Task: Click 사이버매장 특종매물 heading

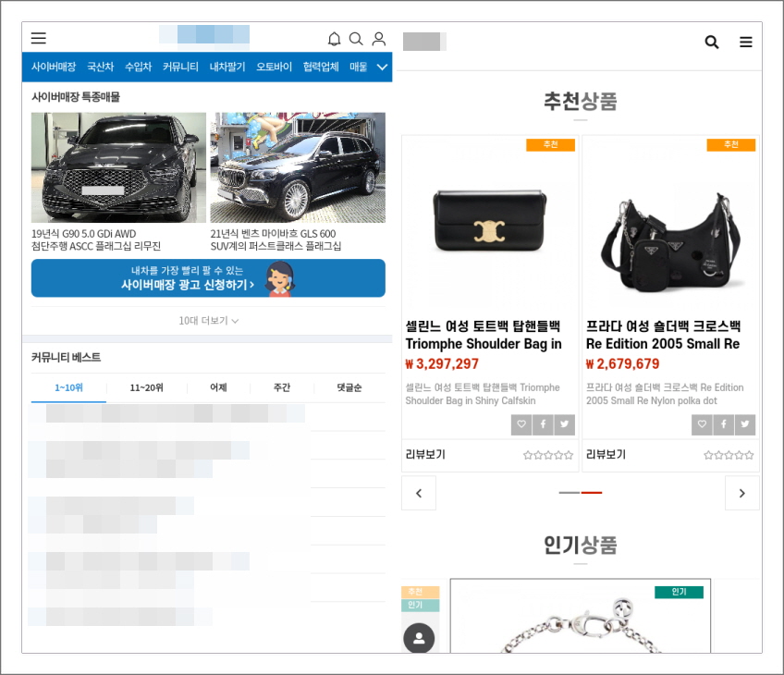Action: [76, 97]
